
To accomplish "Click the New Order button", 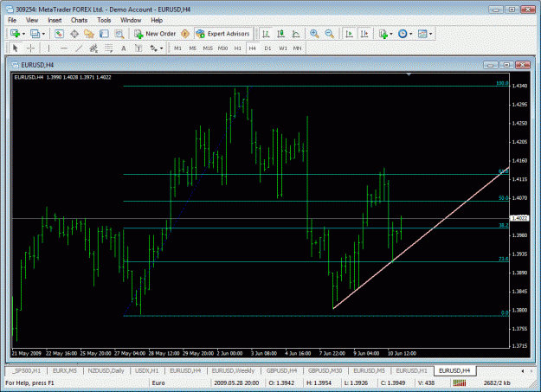I will pos(155,34).
